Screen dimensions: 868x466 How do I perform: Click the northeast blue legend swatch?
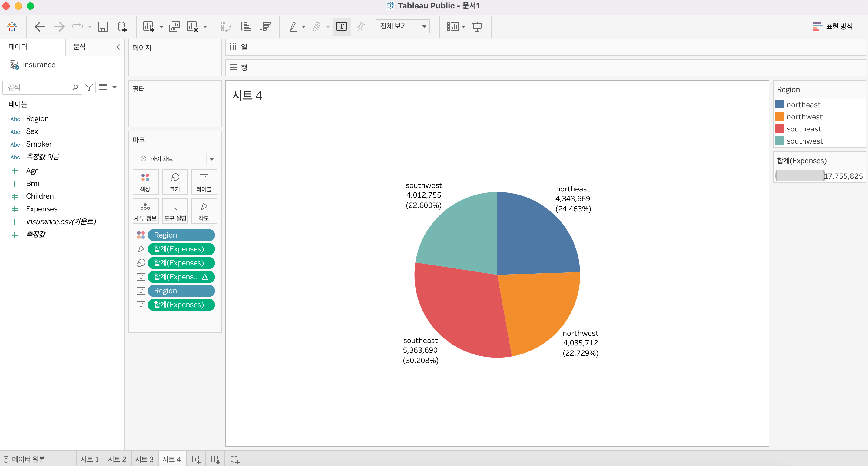click(x=779, y=105)
